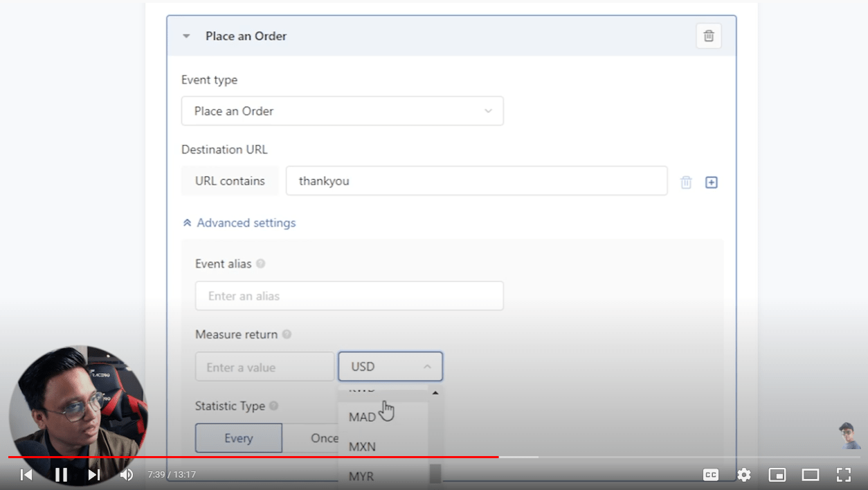Remove the thankyou destination URL rule
The image size is (868, 490).
(x=685, y=182)
